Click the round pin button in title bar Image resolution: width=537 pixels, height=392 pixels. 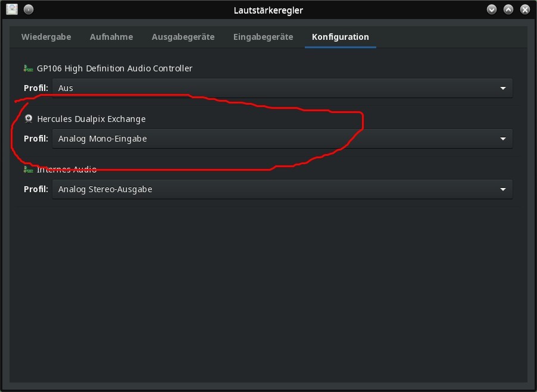(x=29, y=10)
